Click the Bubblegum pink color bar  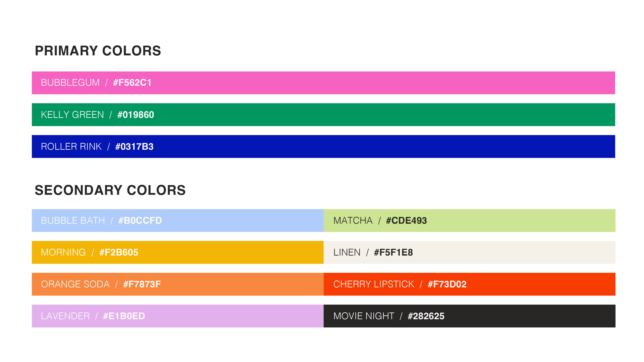point(323,83)
